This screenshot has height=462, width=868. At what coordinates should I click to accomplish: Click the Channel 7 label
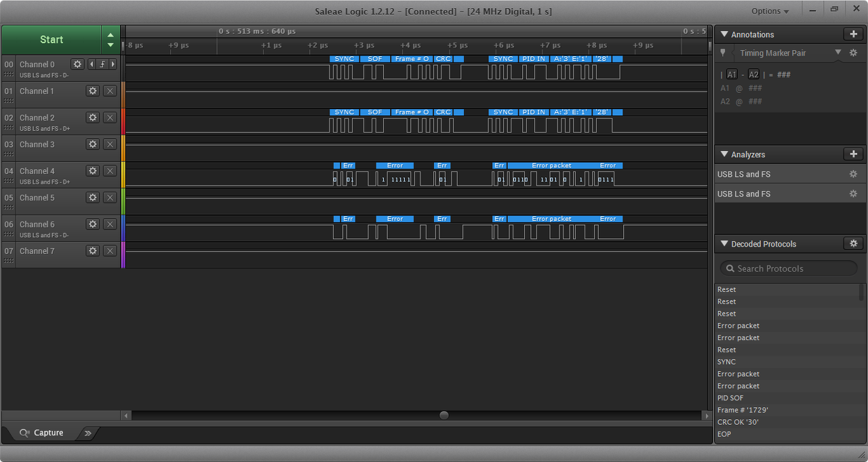[x=37, y=251]
